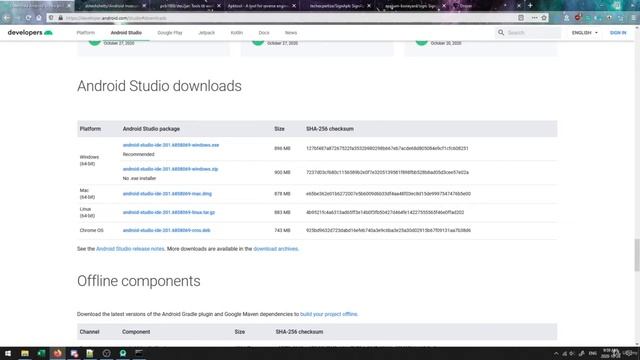
Task: Click the 878 MB size cell
Action: coord(282,194)
